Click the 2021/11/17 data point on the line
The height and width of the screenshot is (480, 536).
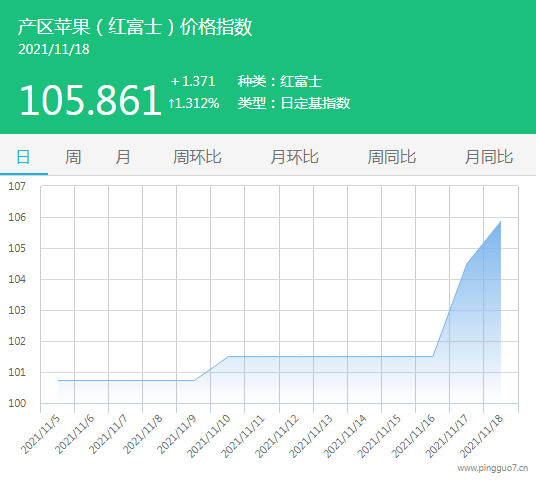467,264
